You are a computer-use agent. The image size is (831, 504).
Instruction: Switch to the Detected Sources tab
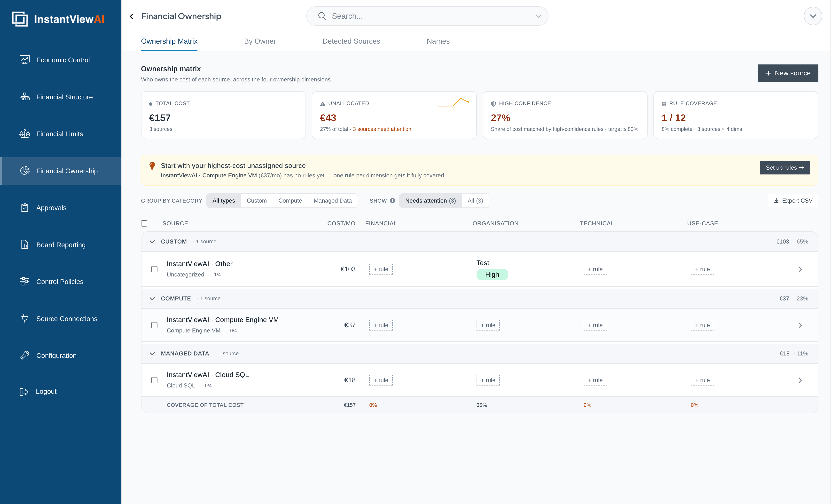point(351,41)
